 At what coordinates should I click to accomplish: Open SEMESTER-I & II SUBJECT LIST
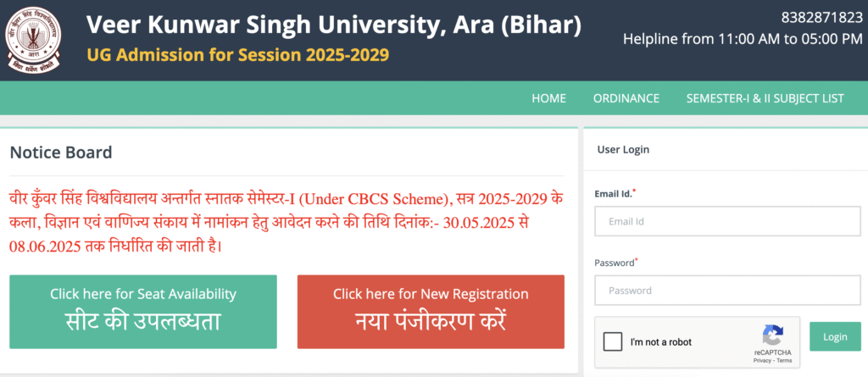[x=765, y=98]
